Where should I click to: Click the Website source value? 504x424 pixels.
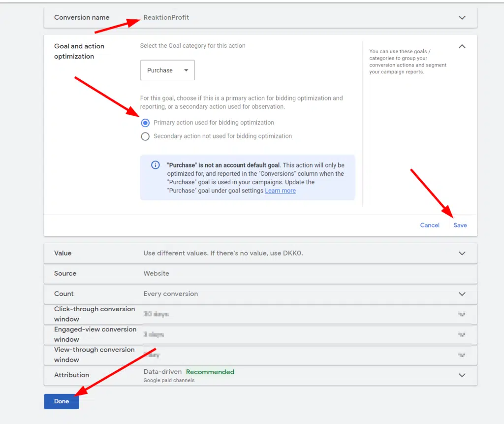pyautogui.click(x=156, y=273)
